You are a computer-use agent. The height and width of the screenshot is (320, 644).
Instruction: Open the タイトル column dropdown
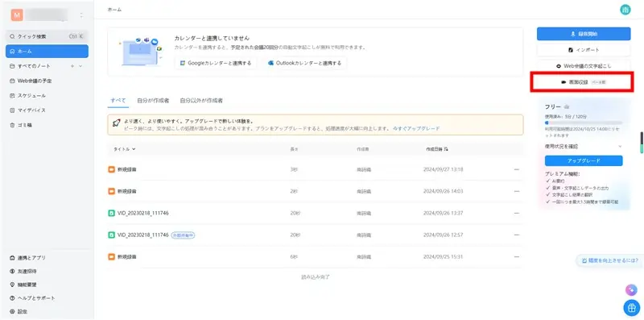[x=125, y=149]
